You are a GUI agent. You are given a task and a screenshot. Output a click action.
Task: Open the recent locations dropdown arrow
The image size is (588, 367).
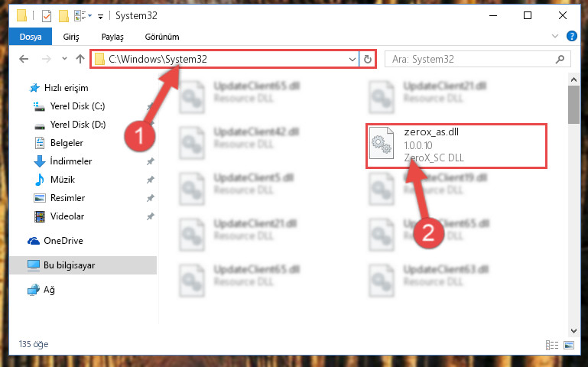click(64, 59)
